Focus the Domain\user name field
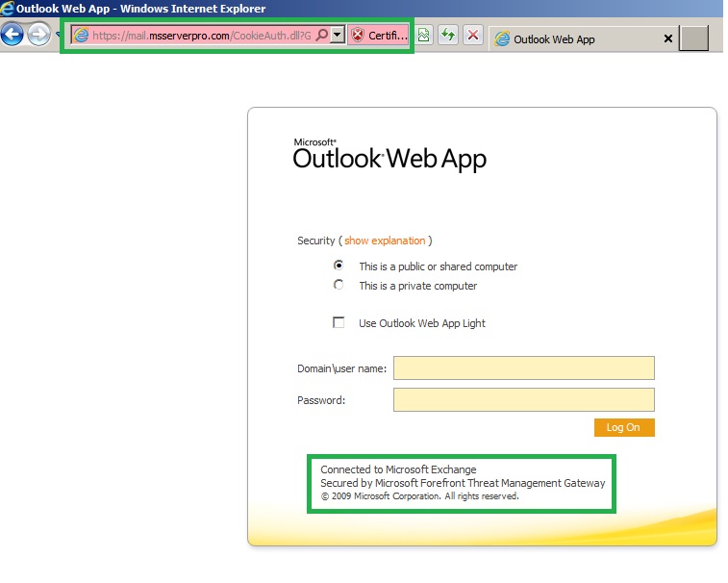The image size is (728, 583). pyautogui.click(x=524, y=368)
